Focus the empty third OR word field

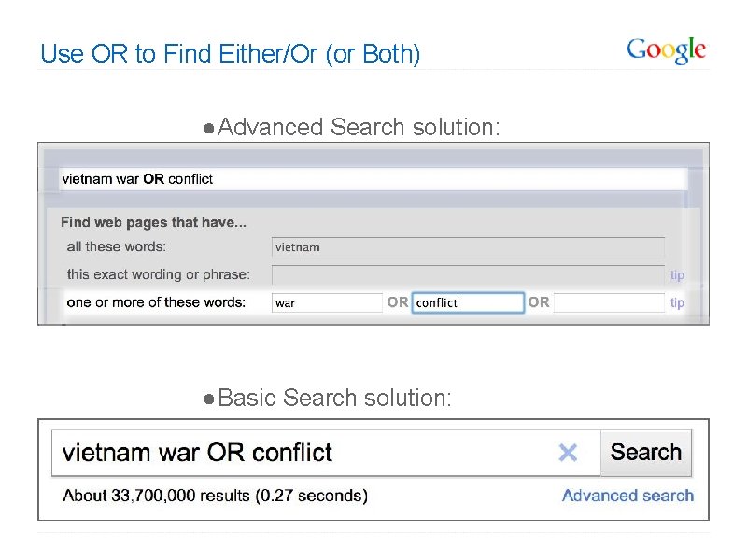(609, 302)
